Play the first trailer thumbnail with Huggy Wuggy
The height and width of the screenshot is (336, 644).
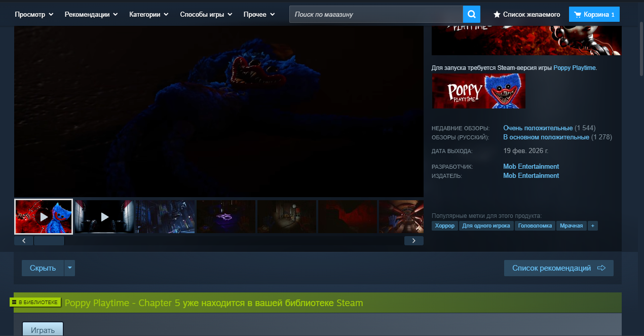click(44, 216)
